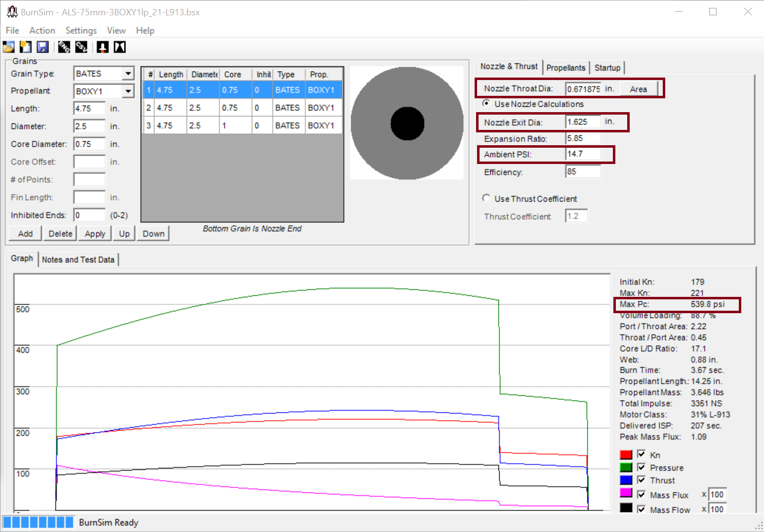
Task: Select the Graph tab
Action: 22,259
